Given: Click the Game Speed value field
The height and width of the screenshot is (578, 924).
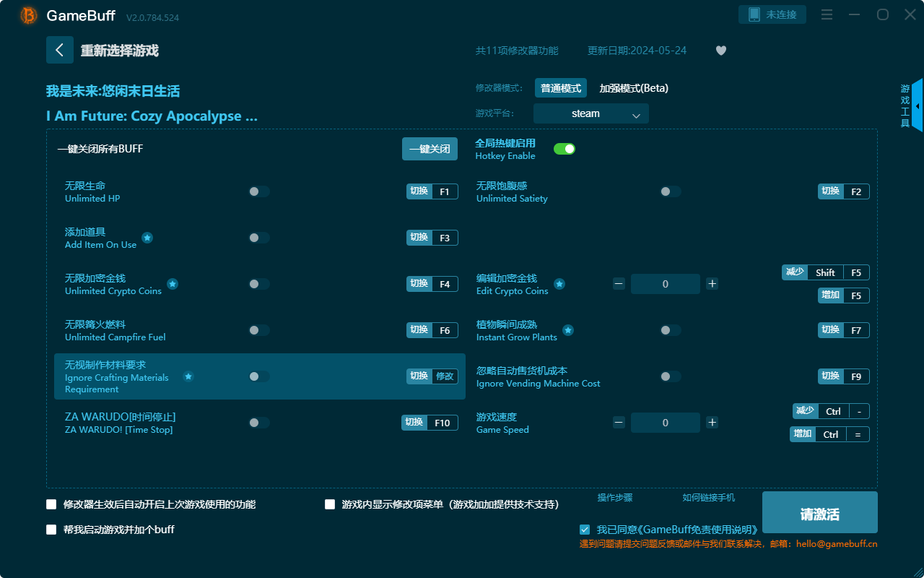Looking at the screenshot, I should pyautogui.click(x=666, y=423).
